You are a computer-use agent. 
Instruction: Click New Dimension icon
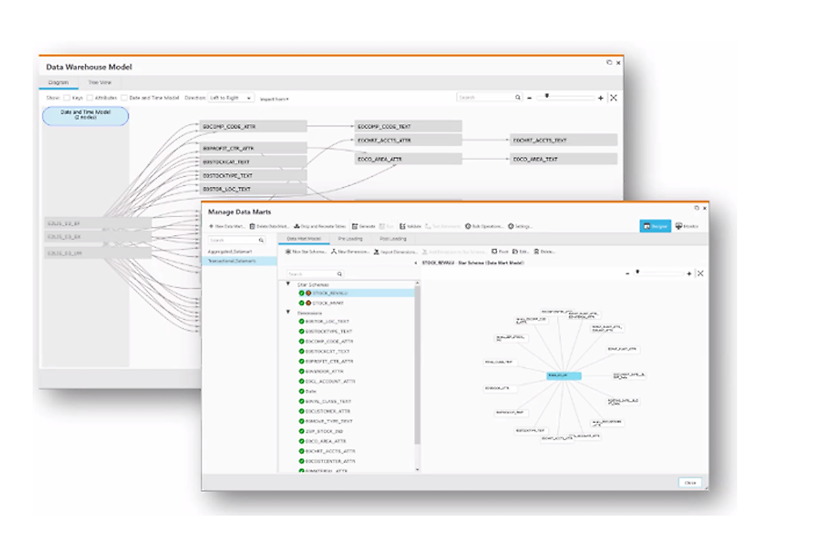pyautogui.click(x=334, y=251)
